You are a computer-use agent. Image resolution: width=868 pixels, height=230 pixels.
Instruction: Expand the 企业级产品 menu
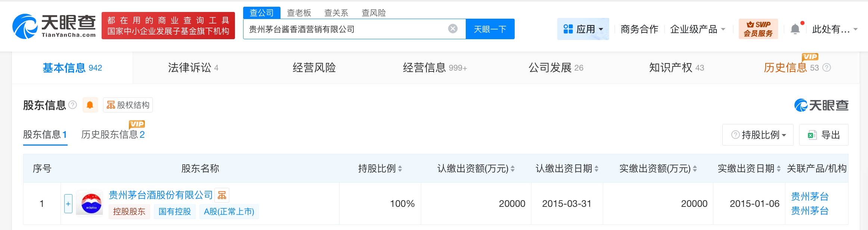point(697,29)
